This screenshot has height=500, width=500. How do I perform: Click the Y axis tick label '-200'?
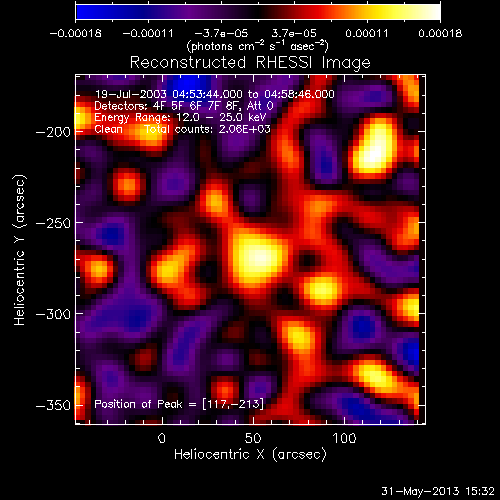(x=53, y=132)
